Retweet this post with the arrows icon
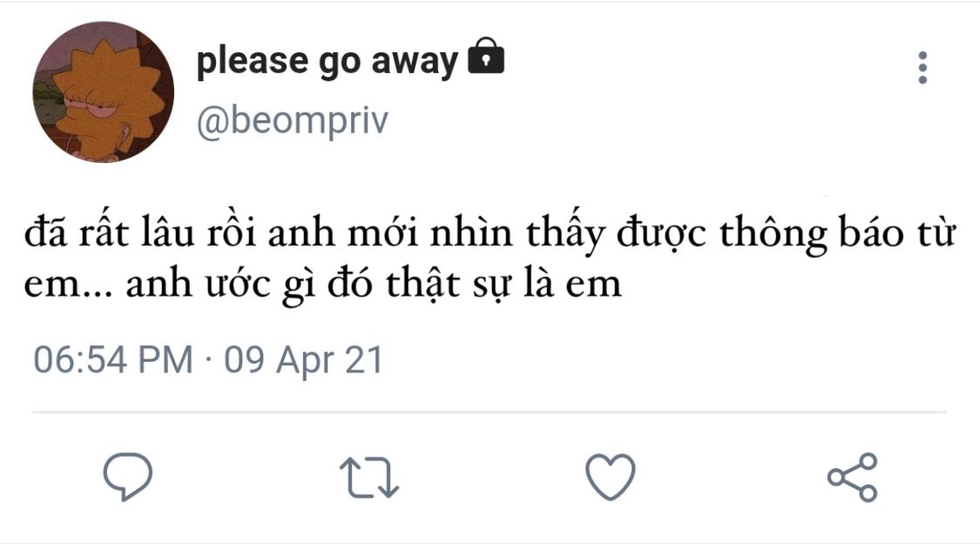This screenshot has height=544, width=980. click(x=368, y=478)
